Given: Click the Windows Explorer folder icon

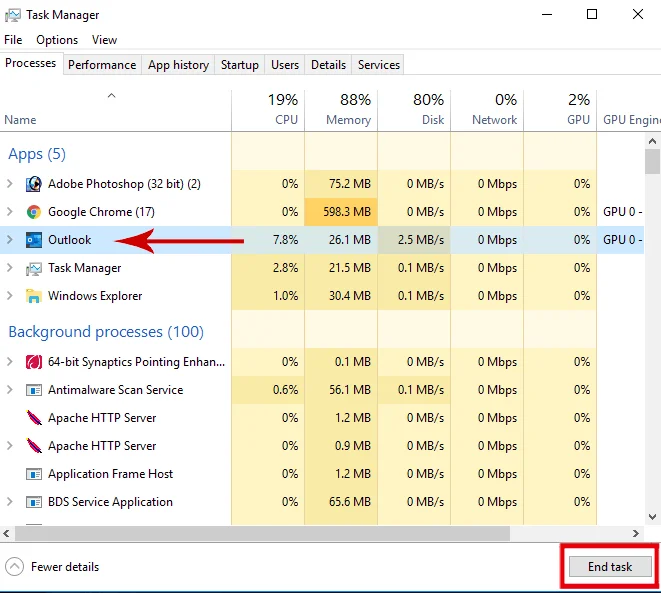Looking at the screenshot, I should tap(34, 296).
